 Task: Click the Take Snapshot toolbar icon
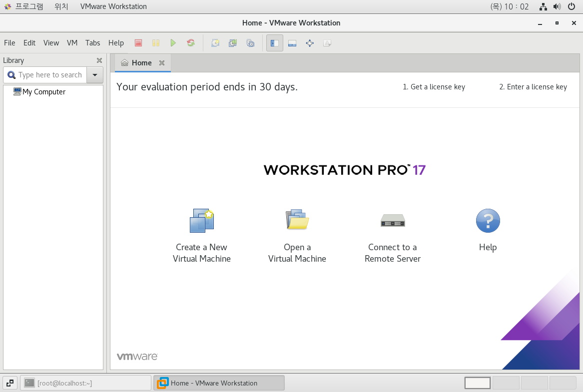point(215,43)
